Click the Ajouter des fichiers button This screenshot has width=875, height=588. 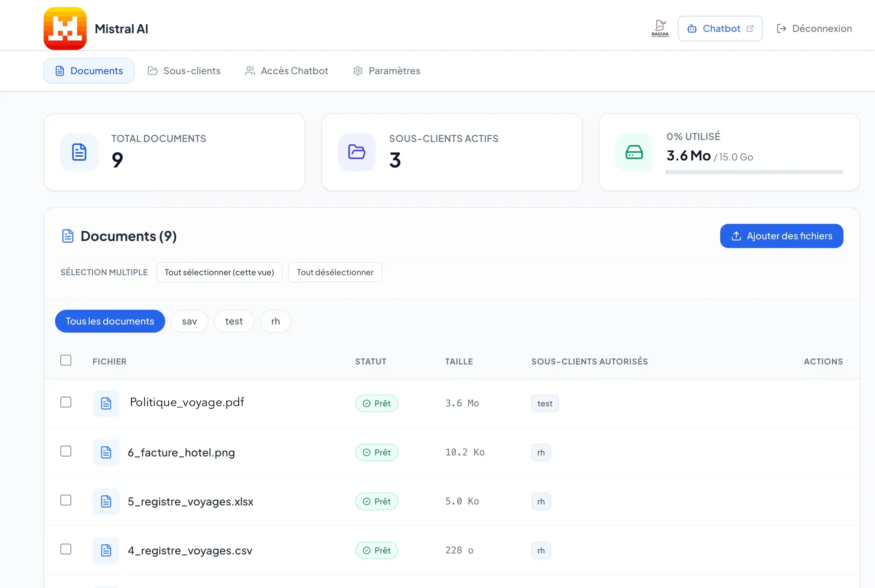click(x=782, y=236)
